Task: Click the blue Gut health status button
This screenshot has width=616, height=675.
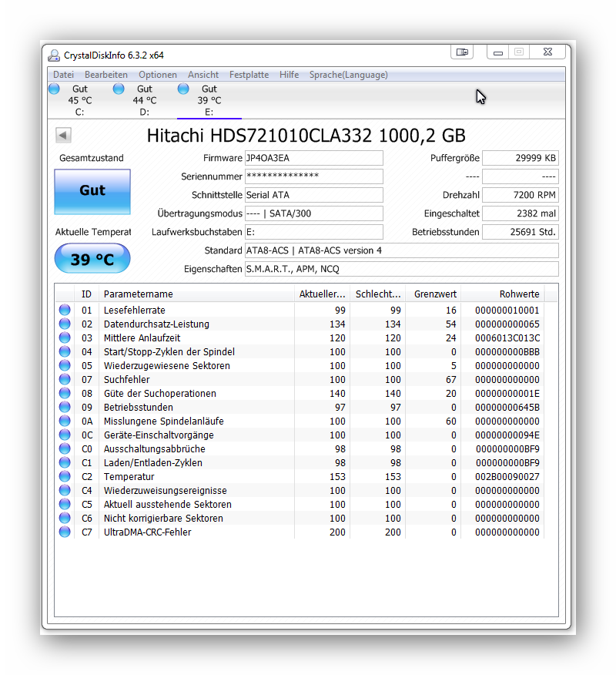Action: [x=92, y=192]
